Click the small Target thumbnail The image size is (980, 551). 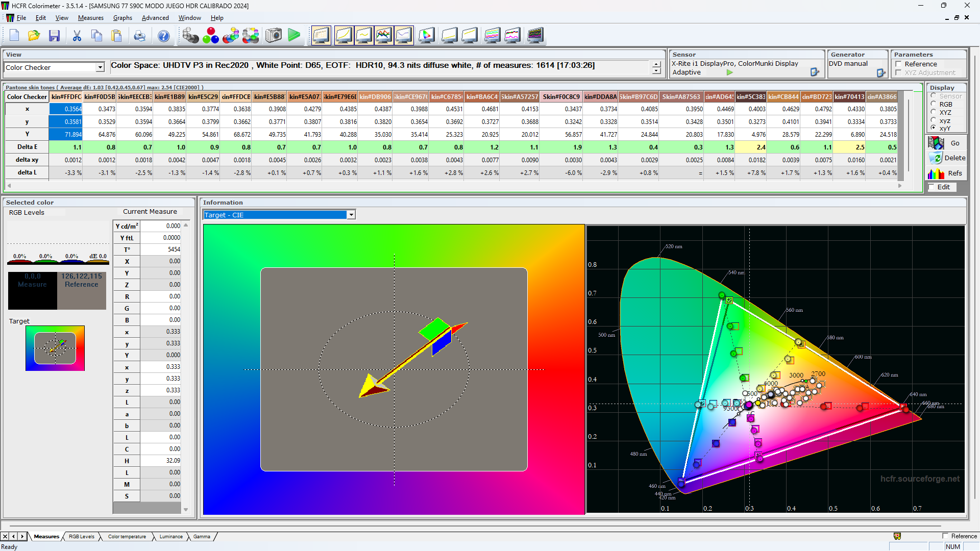pyautogui.click(x=55, y=348)
